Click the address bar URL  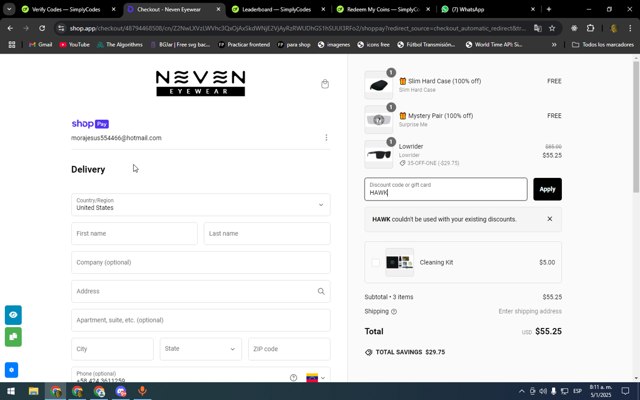(297, 28)
